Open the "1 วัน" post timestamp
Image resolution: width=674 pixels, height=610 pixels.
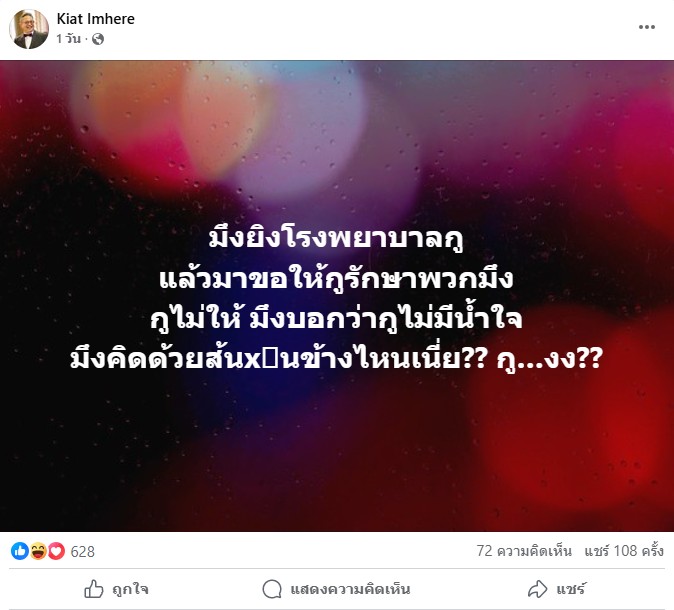coord(68,39)
